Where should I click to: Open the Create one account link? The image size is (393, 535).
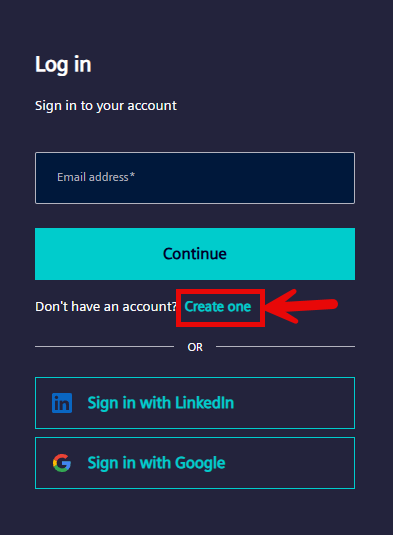[x=218, y=307]
